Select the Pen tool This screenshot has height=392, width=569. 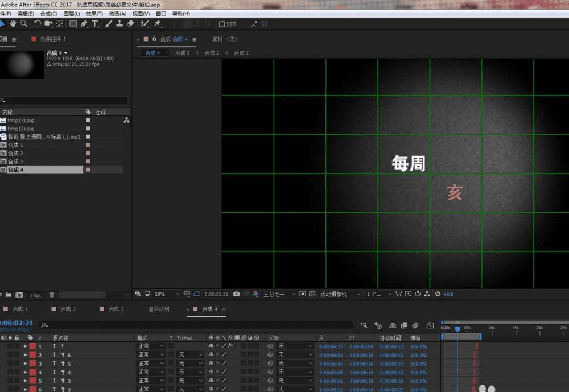[84, 24]
